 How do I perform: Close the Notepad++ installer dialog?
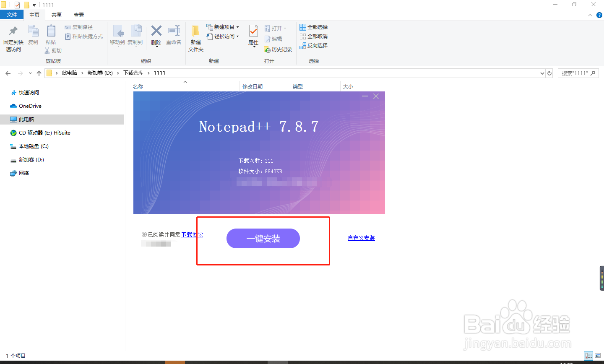pyautogui.click(x=376, y=96)
